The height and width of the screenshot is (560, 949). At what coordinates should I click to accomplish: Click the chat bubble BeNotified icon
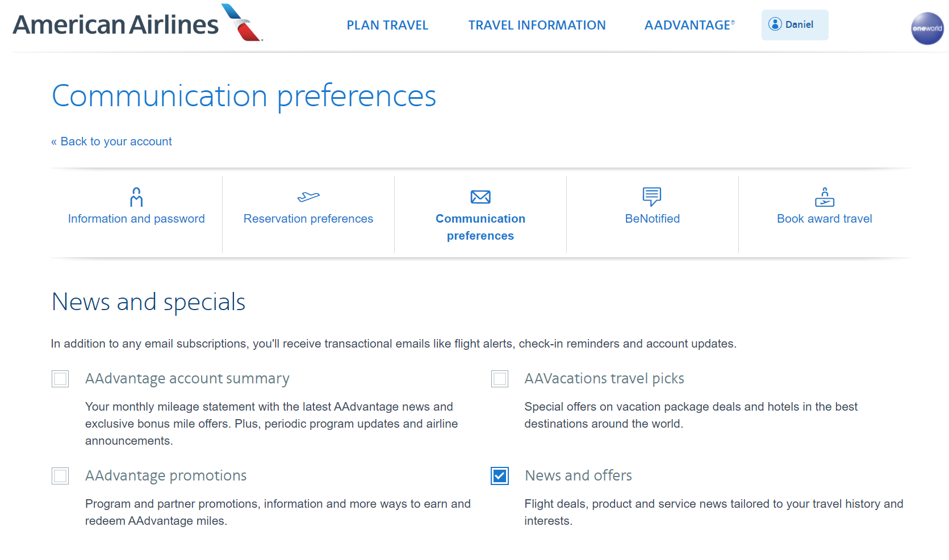652,197
